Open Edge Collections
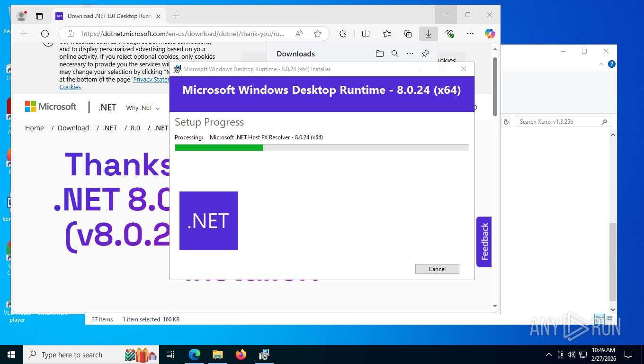Viewport: 644px width, 364px height. (408, 34)
